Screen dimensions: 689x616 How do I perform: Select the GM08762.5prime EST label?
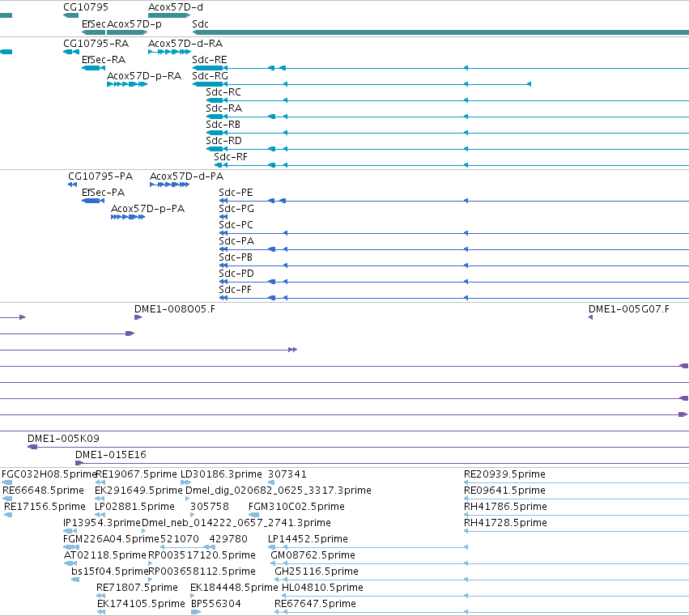pyautogui.click(x=313, y=556)
